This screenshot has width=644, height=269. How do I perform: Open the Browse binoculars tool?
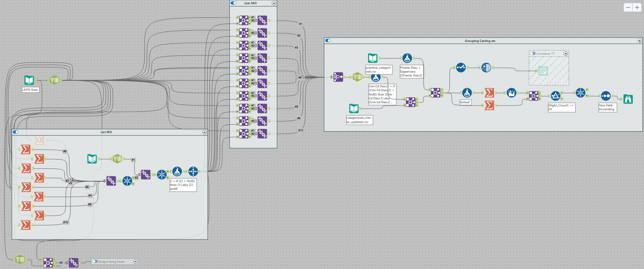click(x=628, y=99)
